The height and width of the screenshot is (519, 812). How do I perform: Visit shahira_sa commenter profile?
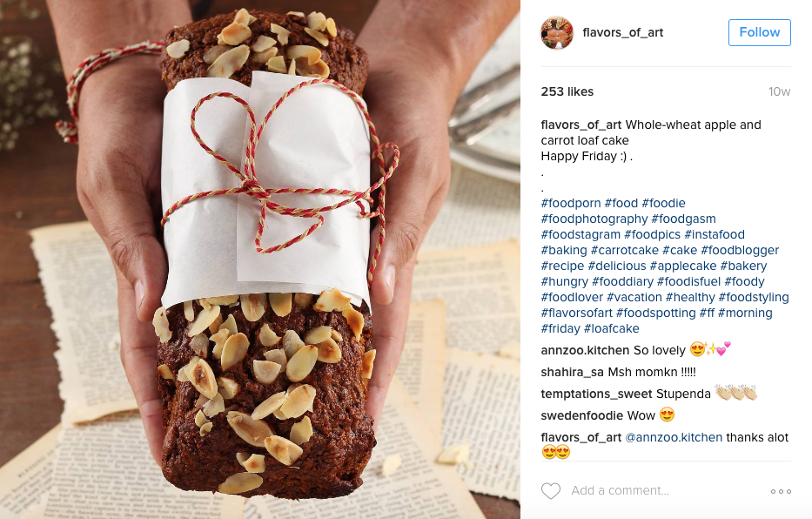click(573, 372)
